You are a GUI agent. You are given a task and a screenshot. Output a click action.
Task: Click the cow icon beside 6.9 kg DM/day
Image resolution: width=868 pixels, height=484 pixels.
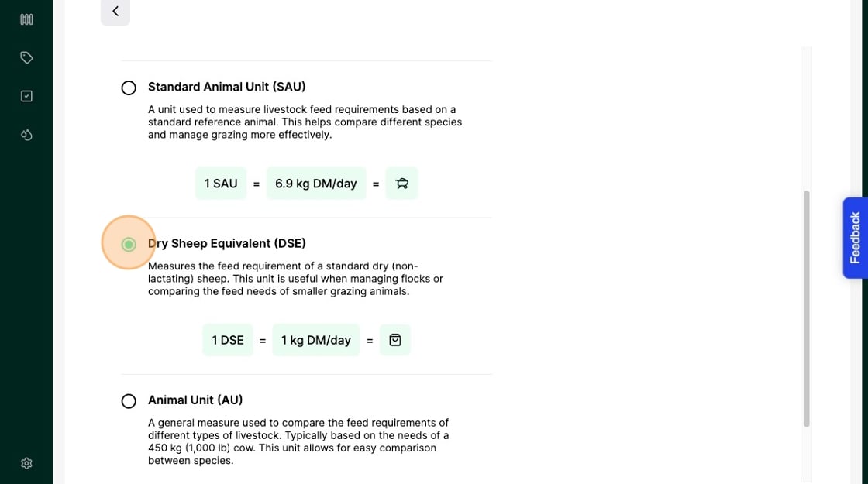401,184
